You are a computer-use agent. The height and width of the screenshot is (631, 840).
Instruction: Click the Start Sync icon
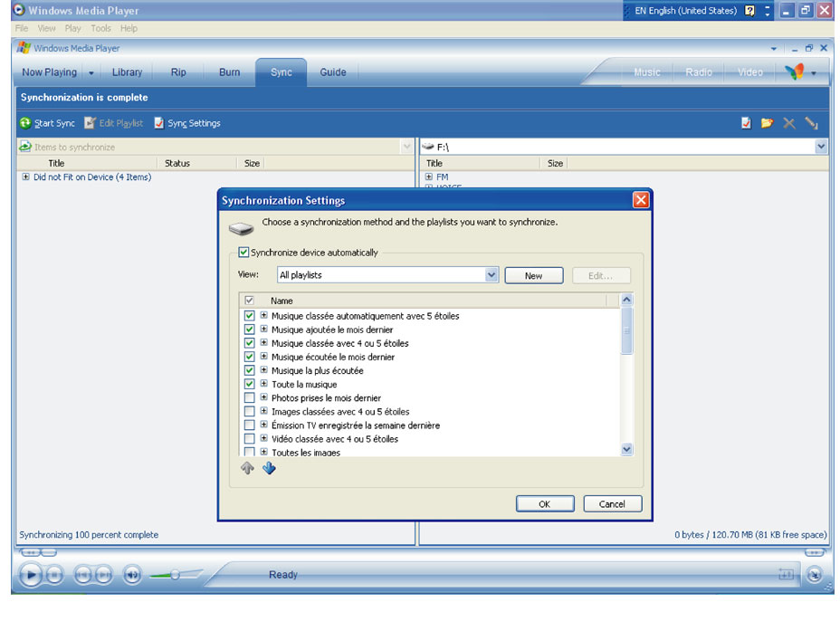coord(25,123)
